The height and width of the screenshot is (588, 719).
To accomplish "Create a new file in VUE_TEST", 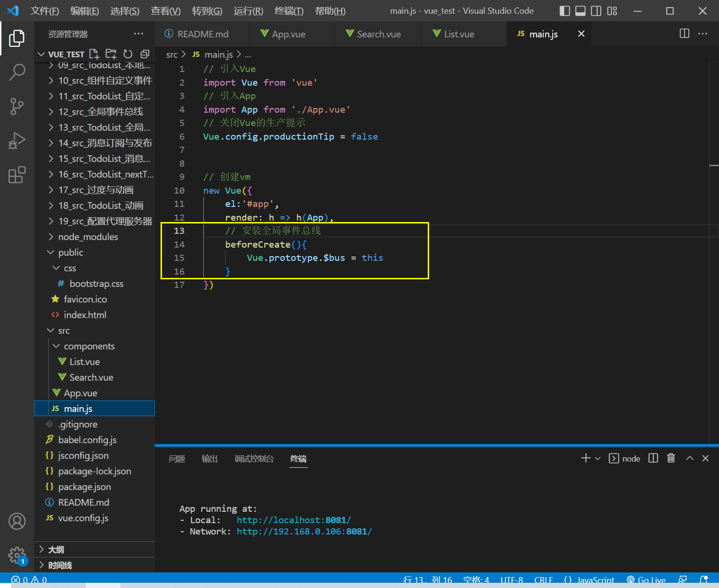I will (x=94, y=54).
